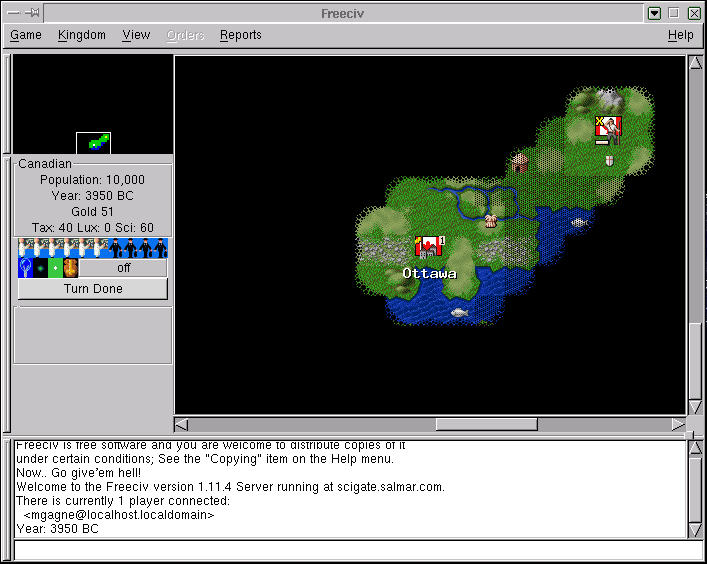Toggle the timeout 'off' button

pos(123,268)
